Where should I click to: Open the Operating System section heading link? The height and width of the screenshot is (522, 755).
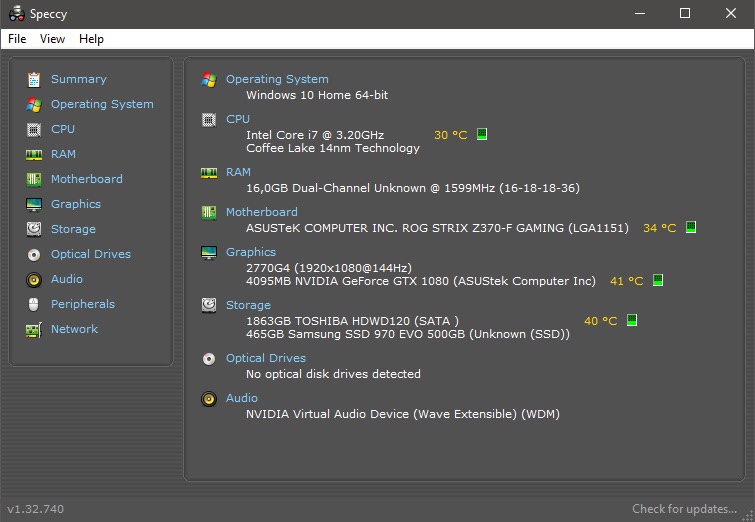277,79
